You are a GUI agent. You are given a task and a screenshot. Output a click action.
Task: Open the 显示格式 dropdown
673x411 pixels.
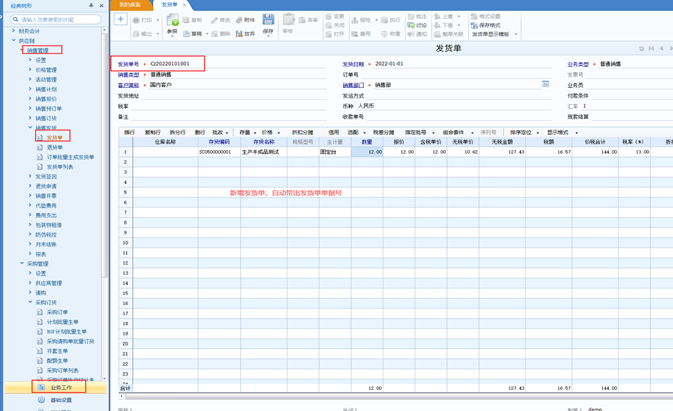[x=576, y=133]
